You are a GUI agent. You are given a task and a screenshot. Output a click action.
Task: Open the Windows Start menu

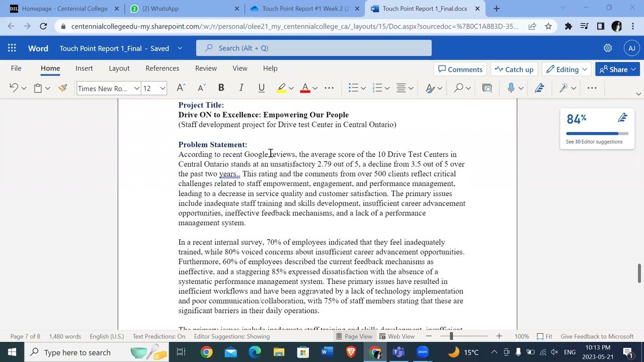click(x=12, y=352)
